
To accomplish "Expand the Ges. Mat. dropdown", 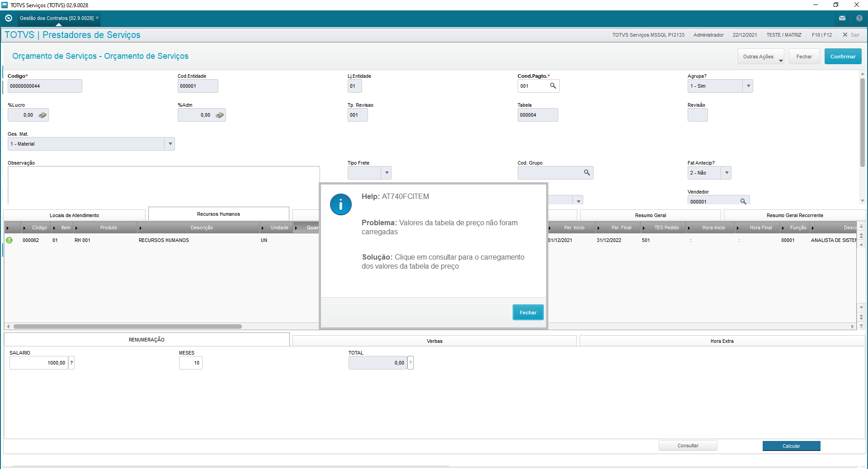I will tap(170, 144).
